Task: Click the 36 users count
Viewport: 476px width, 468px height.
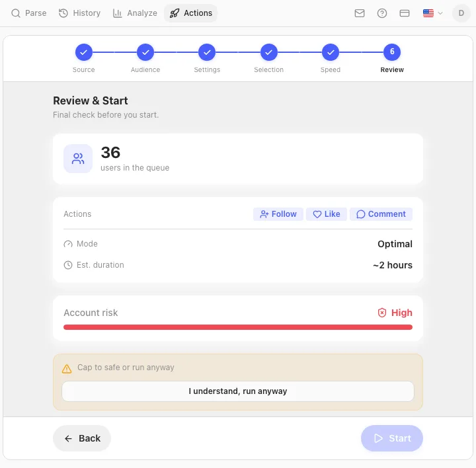Action: point(110,152)
